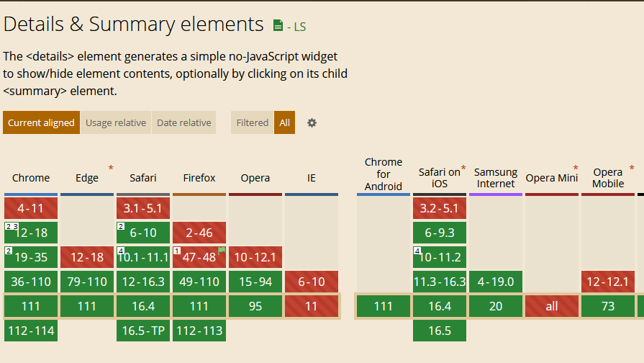Click the LS status link
The image size is (644, 363).
296,27
